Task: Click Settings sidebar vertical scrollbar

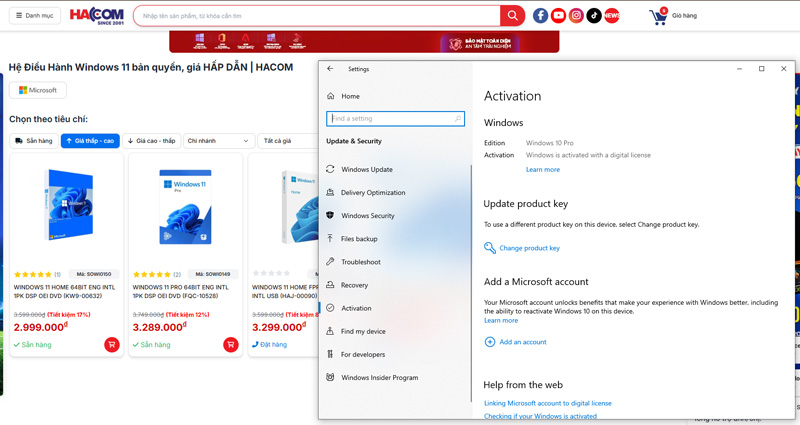Action: coord(471,283)
